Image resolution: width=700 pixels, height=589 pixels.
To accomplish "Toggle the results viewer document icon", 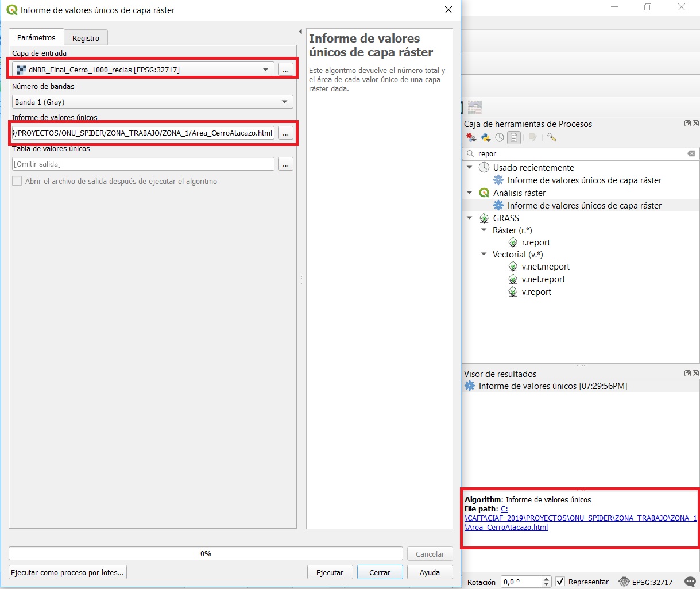I will pos(514,137).
